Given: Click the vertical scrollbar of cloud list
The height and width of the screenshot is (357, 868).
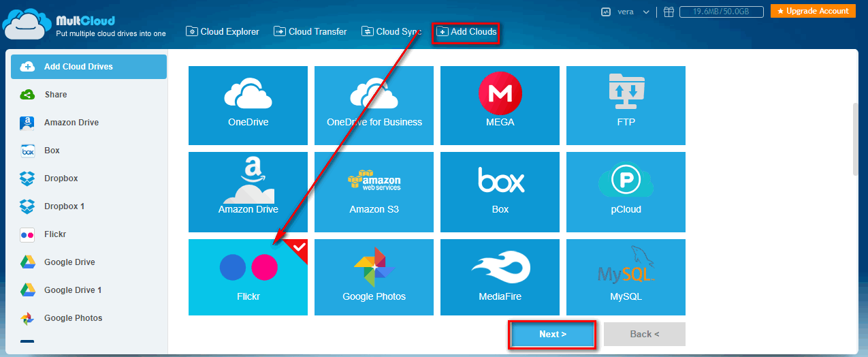Looking at the screenshot, I should pyautogui.click(x=855, y=140).
